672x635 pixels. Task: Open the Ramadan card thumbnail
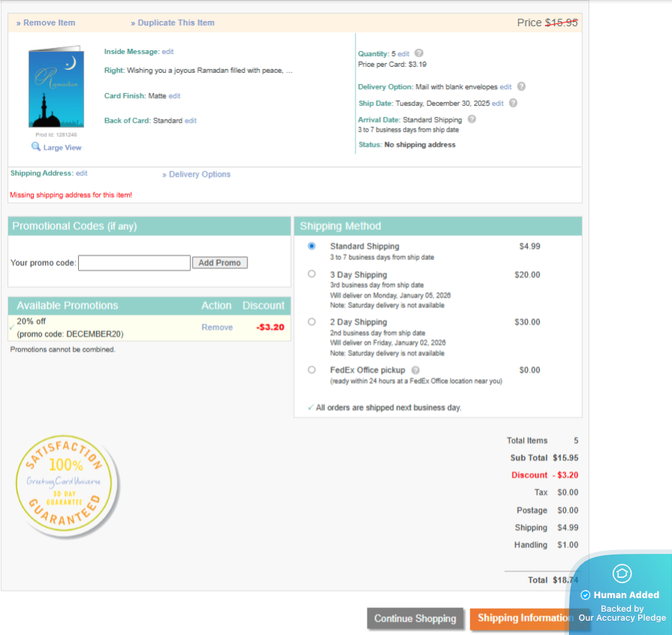click(x=56, y=89)
